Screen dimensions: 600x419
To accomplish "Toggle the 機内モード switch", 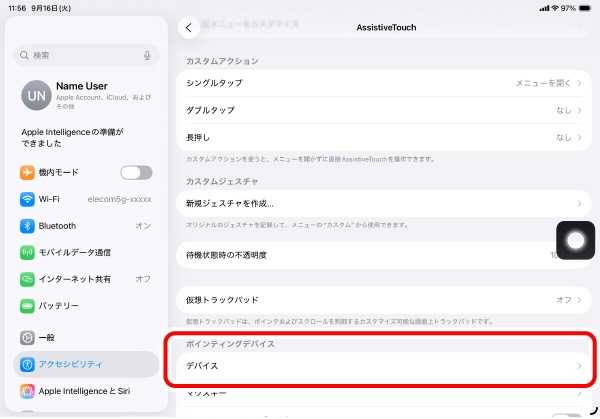I will [136, 173].
